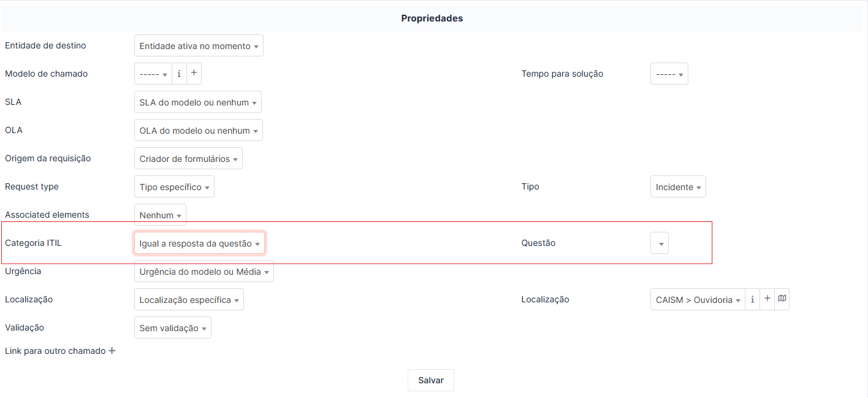Open Associated elements Nenhum dropdown
Screen dimensions: 868x398
(160, 215)
